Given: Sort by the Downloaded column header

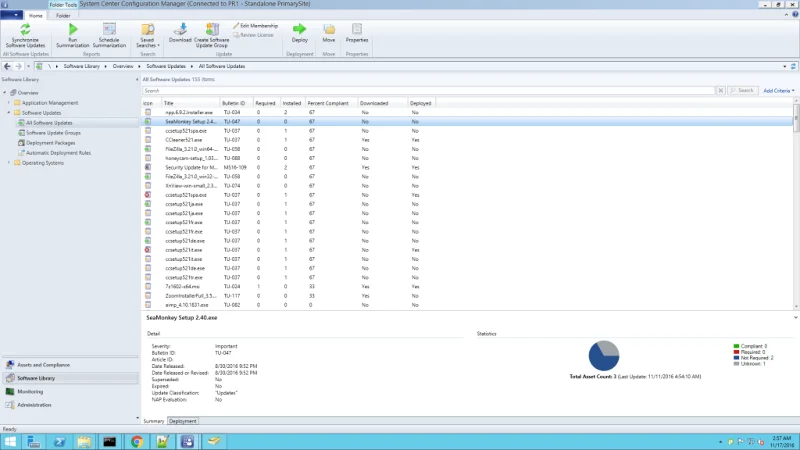Looking at the screenshot, I should tap(382, 103).
